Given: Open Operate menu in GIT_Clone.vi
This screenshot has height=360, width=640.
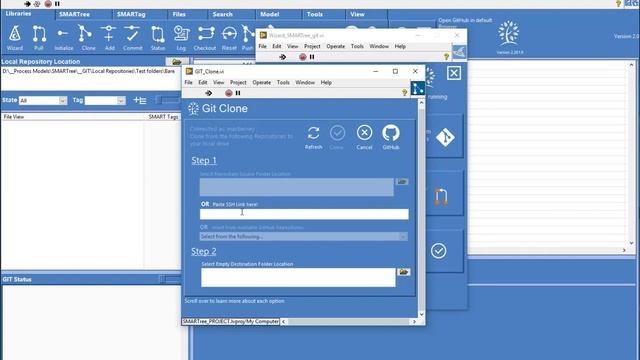Looking at the screenshot, I should 262,82.
